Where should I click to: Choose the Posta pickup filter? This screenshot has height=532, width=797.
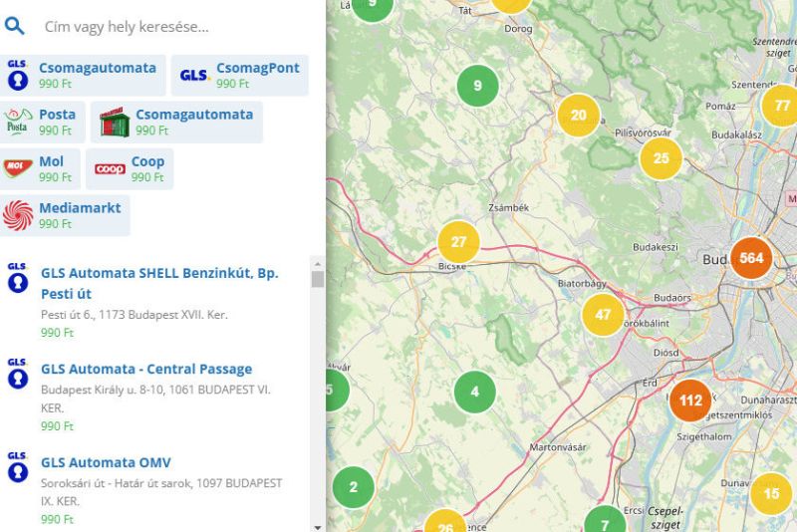click(42, 122)
